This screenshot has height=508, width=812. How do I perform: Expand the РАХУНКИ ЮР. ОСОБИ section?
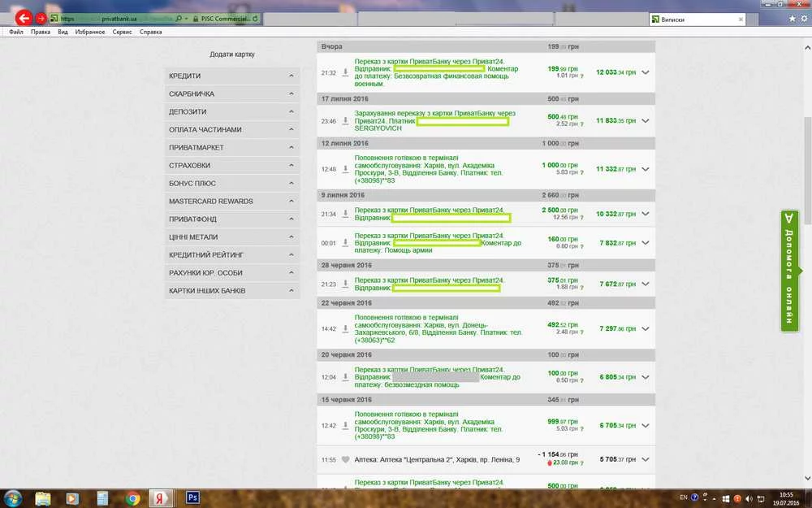[232, 272]
